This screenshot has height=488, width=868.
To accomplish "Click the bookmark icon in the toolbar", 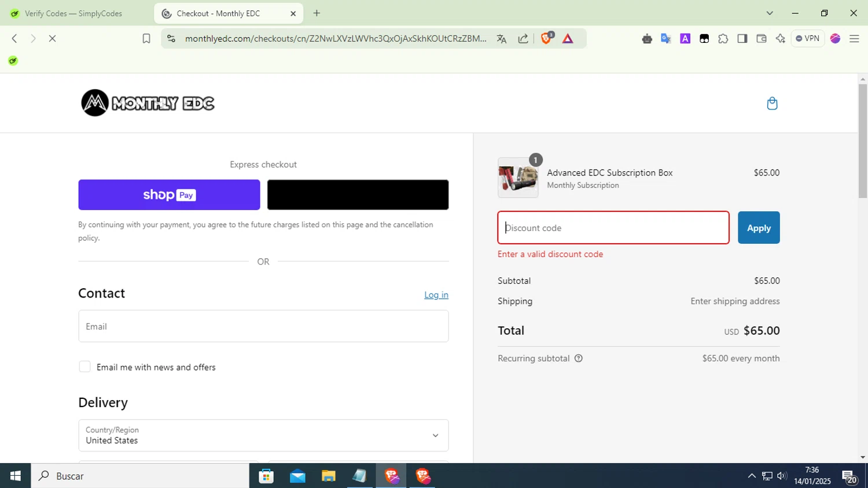I will [146, 39].
